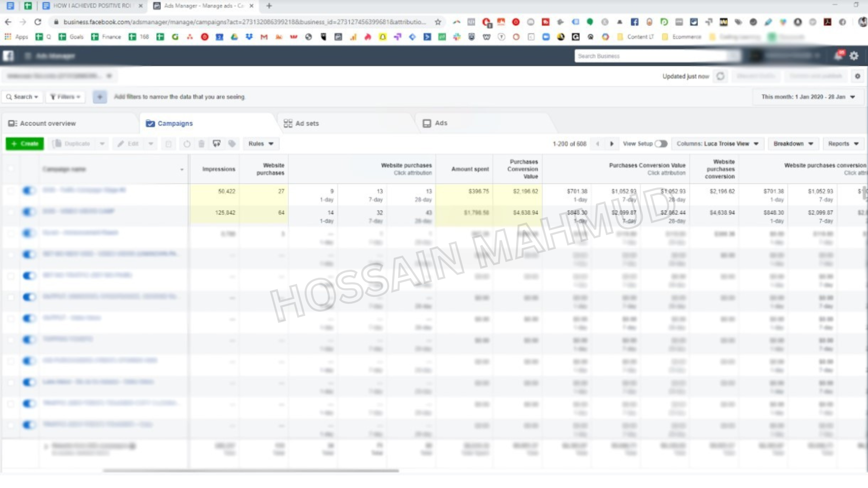Open the Content LT bookmark folder
868x488 pixels.
coord(636,37)
